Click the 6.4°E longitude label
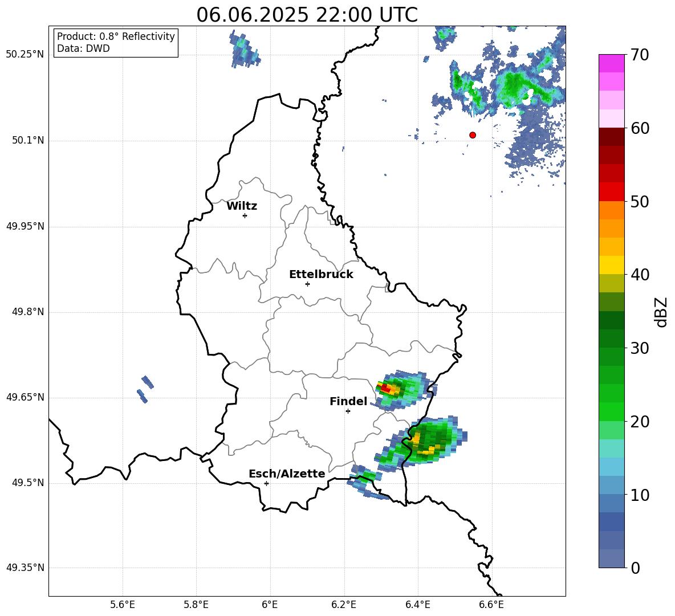This screenshot has height=616, width=675. (417, 605)
